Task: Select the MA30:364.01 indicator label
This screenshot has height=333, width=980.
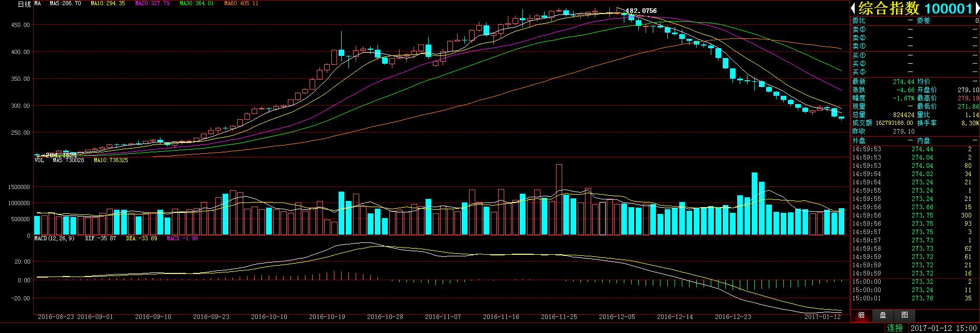Action: pyautogui.click(x=197, y=4)
